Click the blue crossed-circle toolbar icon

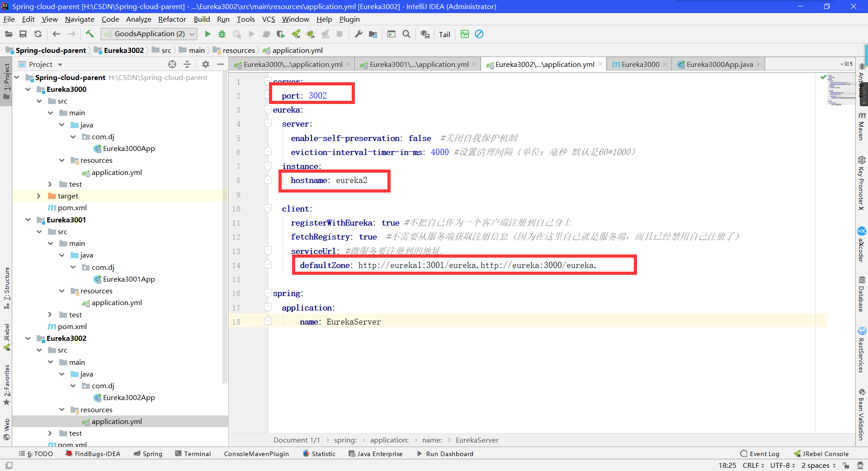pos(479,34)
